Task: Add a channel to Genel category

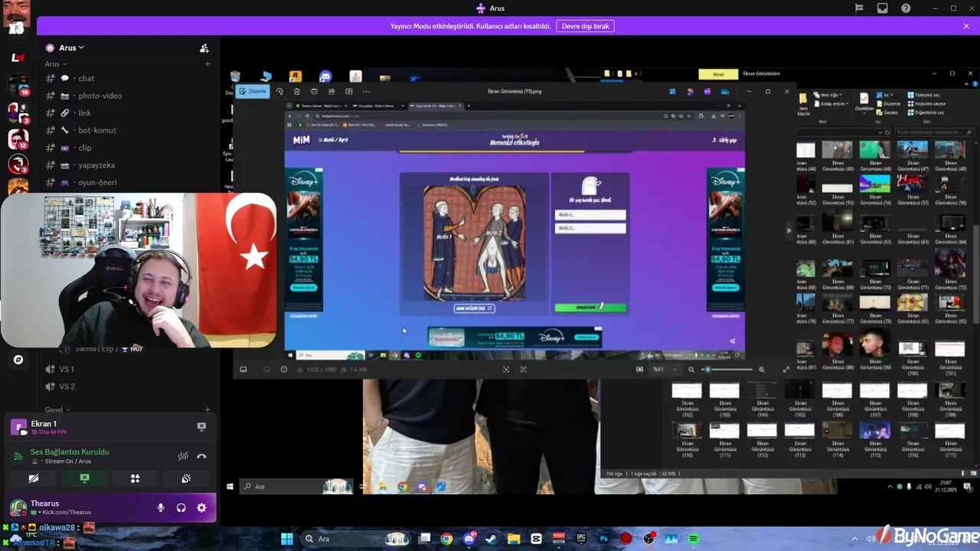Action: (207, 409)
